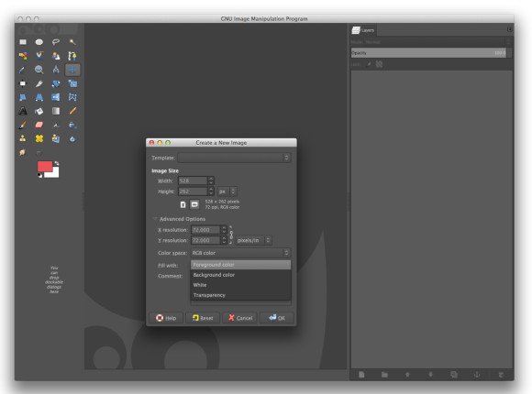Select the Select by Color tool

click(x=23, y=56)
